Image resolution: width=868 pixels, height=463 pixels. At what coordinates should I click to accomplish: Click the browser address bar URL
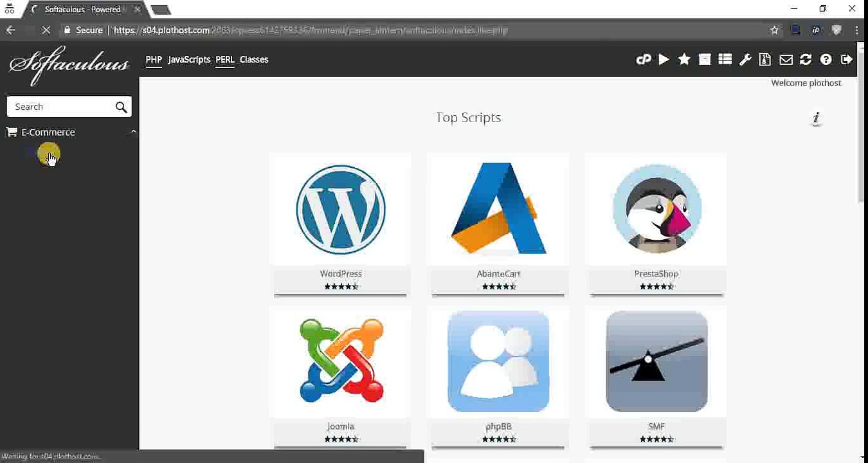click(311, 30)
